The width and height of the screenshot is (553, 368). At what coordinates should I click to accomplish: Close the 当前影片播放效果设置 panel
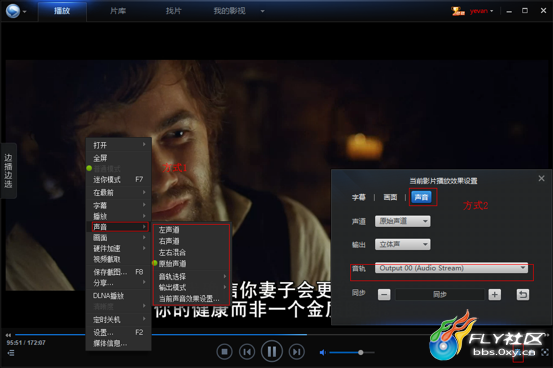click(541, 179)
